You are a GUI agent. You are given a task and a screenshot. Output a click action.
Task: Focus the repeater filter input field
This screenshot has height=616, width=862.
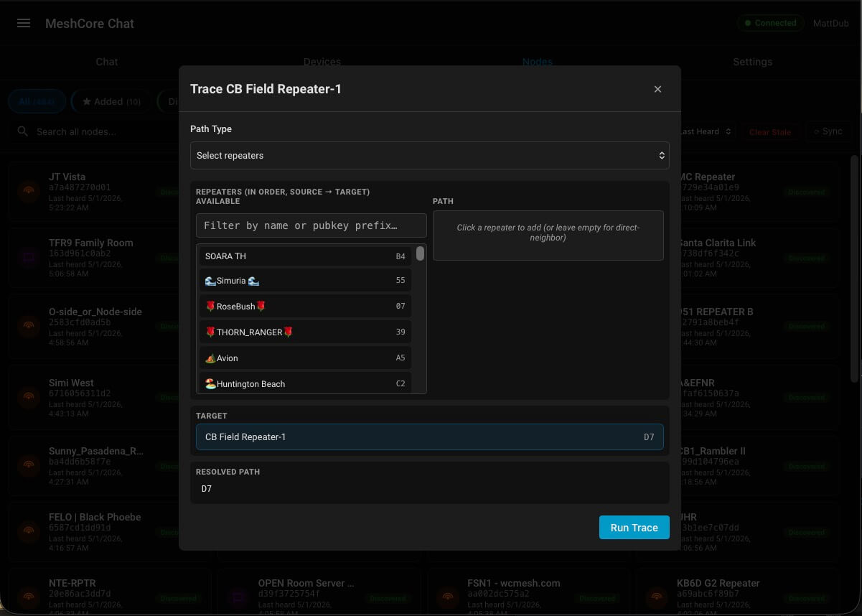coord(311,225)
